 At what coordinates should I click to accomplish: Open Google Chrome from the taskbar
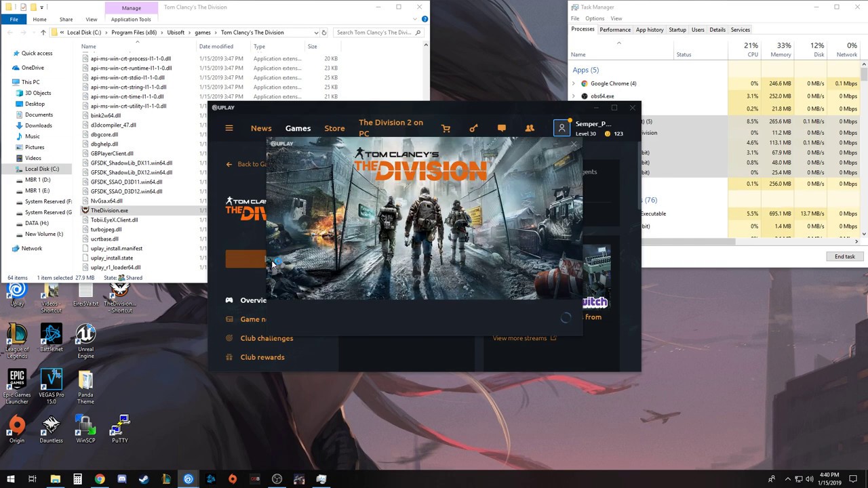(100, 479)
